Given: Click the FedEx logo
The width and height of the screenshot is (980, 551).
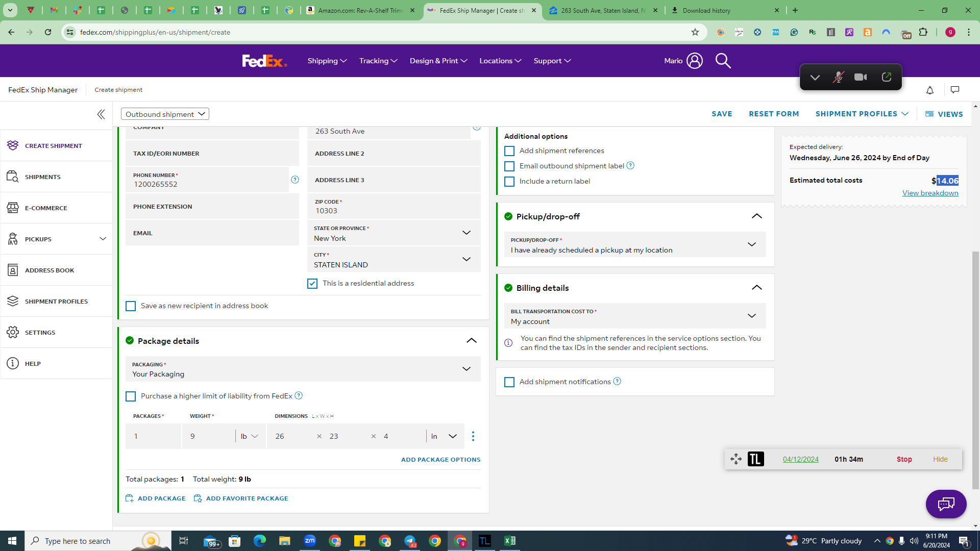Looking at the screenshot, I should (264, 61).
